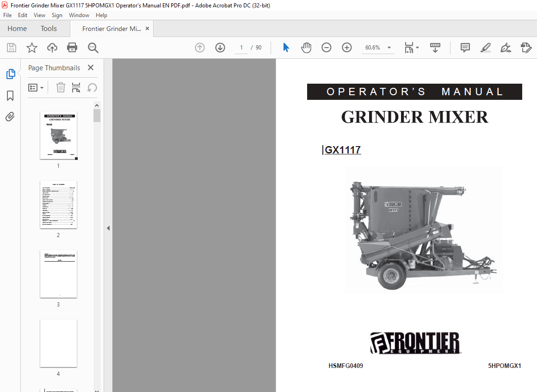537x392 pixels.
Task: Close the Page Thumbnails panel
Action: click(x=91, y=67)
